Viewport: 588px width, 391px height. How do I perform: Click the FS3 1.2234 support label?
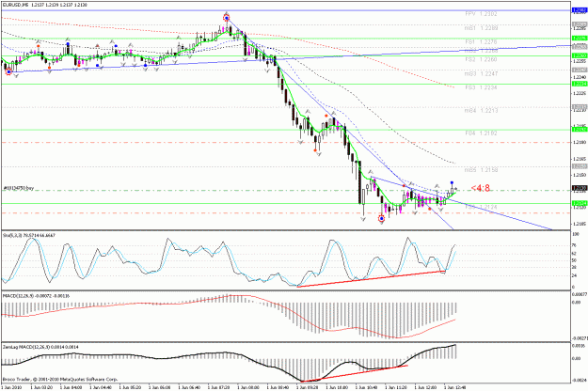pos(481,87)
